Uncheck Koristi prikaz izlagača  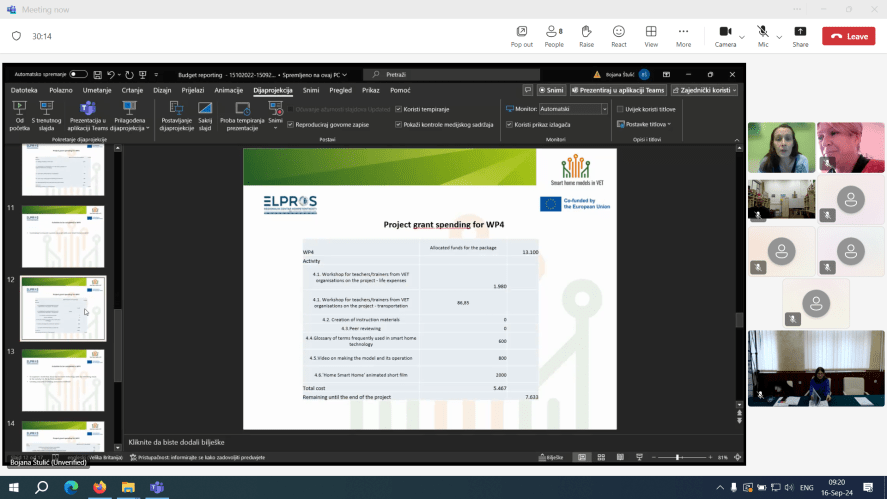coord(510,124)
